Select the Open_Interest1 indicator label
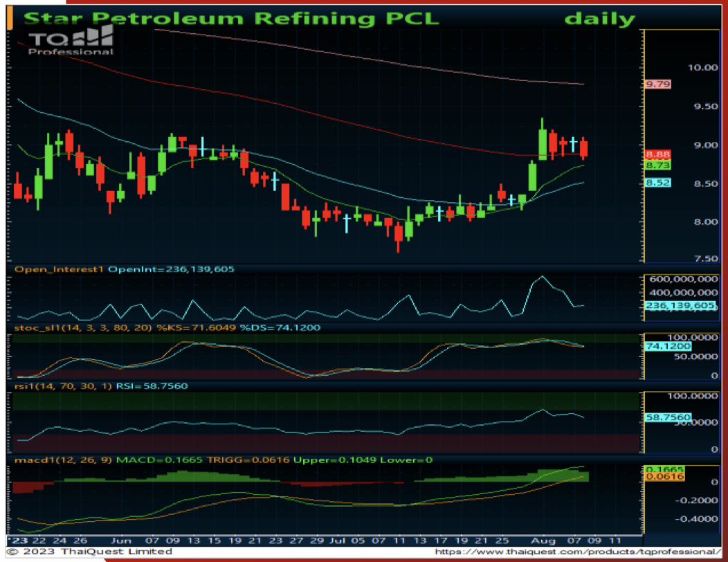Image resolution: width=728 pixels, height=562 pixels. click(x=59, y=269)
